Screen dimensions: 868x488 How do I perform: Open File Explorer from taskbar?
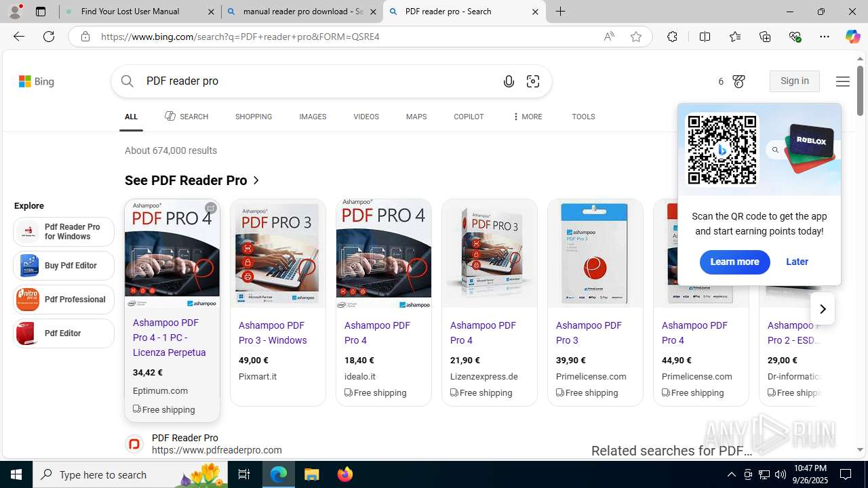[312, 474]
